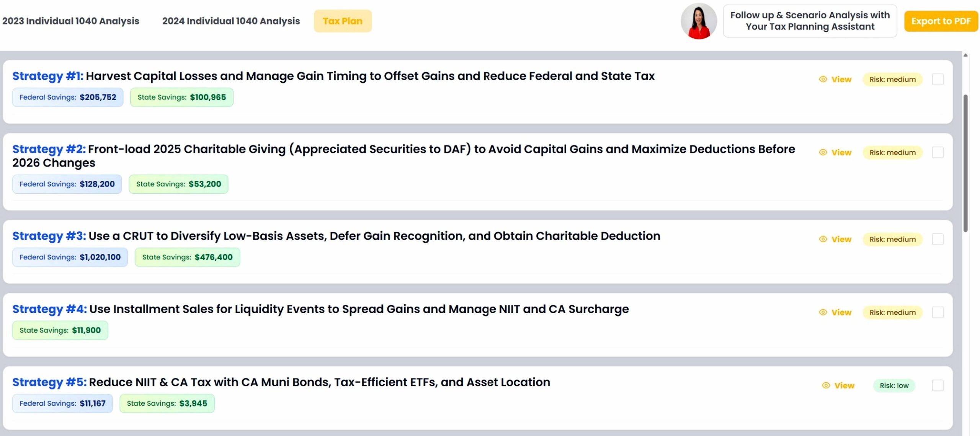Click the eye icon for Strategy #3
This screenshot has height=436, width=980.
click(x=823, y=239)
